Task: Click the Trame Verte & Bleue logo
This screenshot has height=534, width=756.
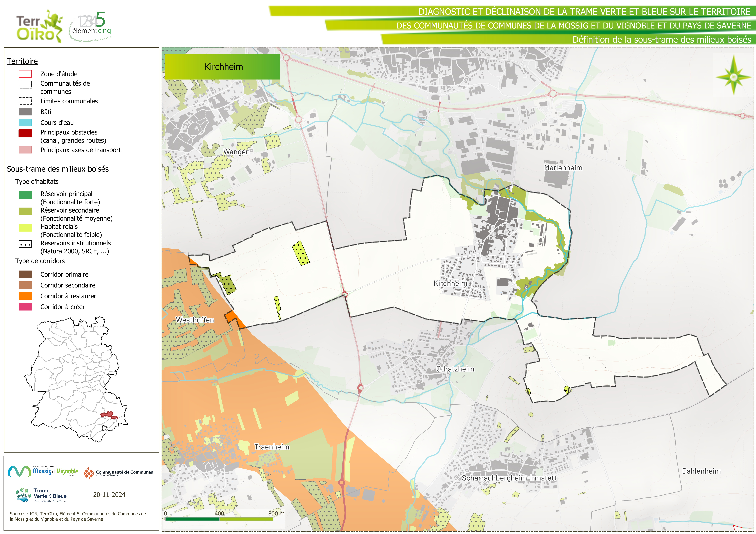Action: pyautogui.click(x=41, y=495)
